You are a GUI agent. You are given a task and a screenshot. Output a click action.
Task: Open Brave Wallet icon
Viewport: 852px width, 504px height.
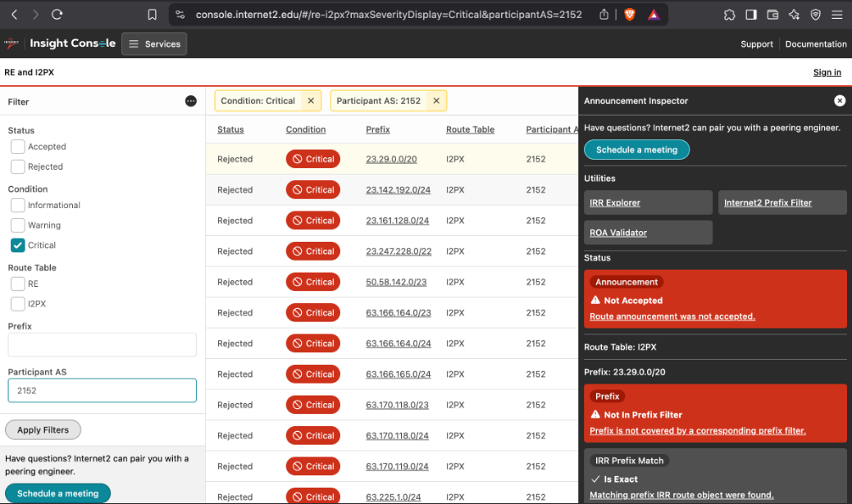[x=772, y=15]
